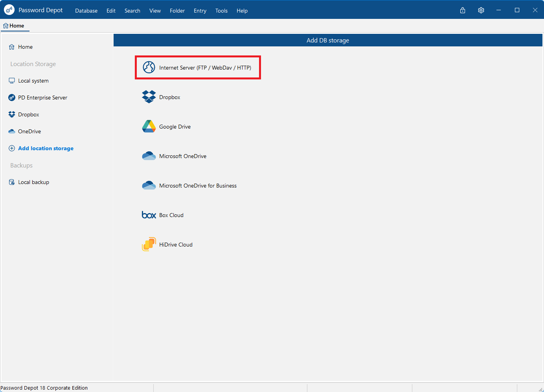The width and height of the screenshot is (544, 392).
Task: Click Add location storage link text
Action: [46, 148]
